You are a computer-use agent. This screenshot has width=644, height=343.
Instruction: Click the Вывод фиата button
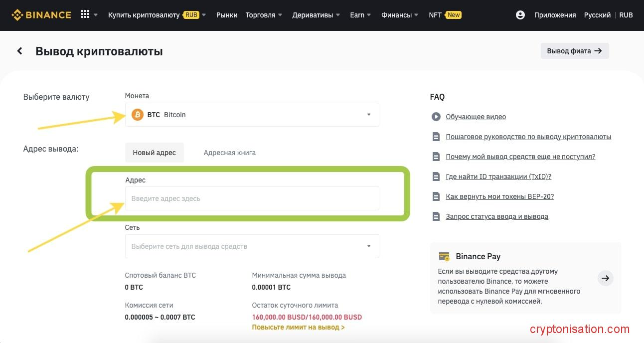click(574, 51)
